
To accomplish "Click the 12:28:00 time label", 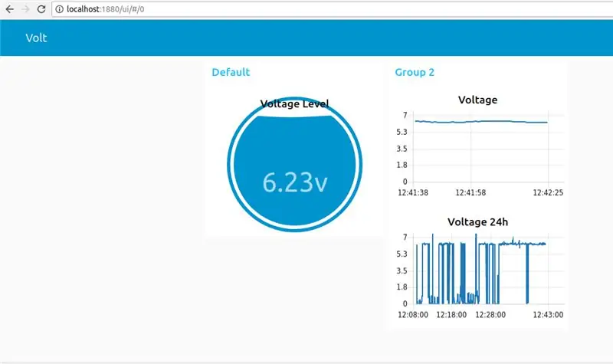I will 490,315.
